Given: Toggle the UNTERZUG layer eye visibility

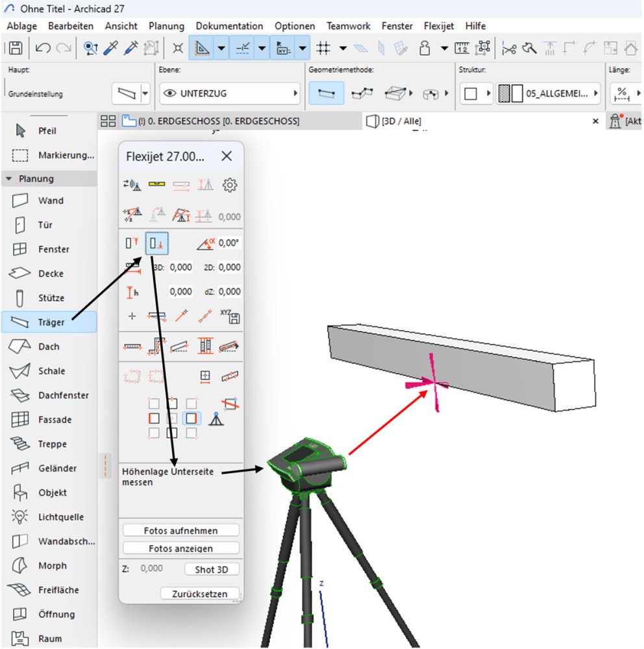Looking at the screenshot, I should point(170,93).
